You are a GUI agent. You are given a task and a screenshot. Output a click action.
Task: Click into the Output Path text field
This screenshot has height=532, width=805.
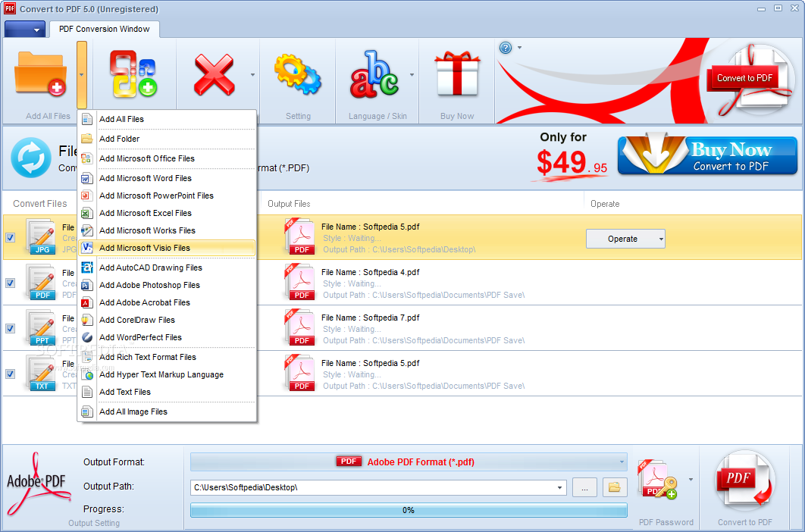point(372,488)
